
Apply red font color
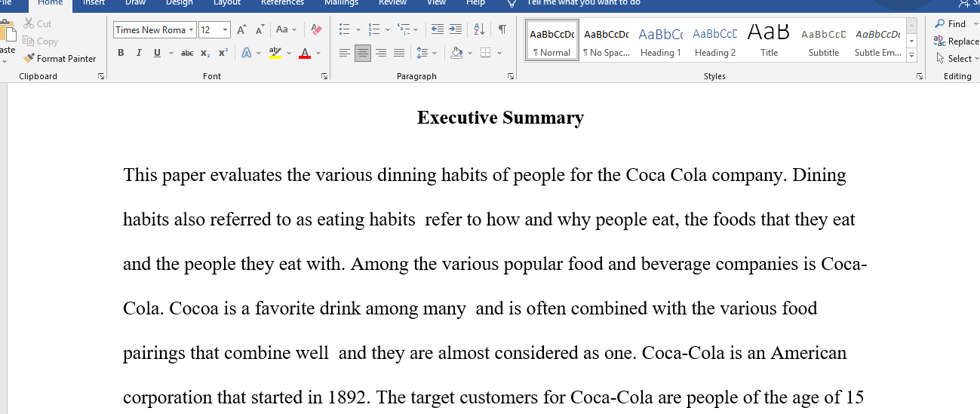coord(305,53)
